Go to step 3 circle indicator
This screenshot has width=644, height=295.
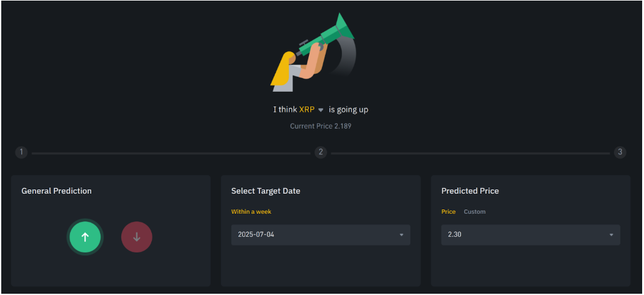pyautogui.click(x=620, y=152)
